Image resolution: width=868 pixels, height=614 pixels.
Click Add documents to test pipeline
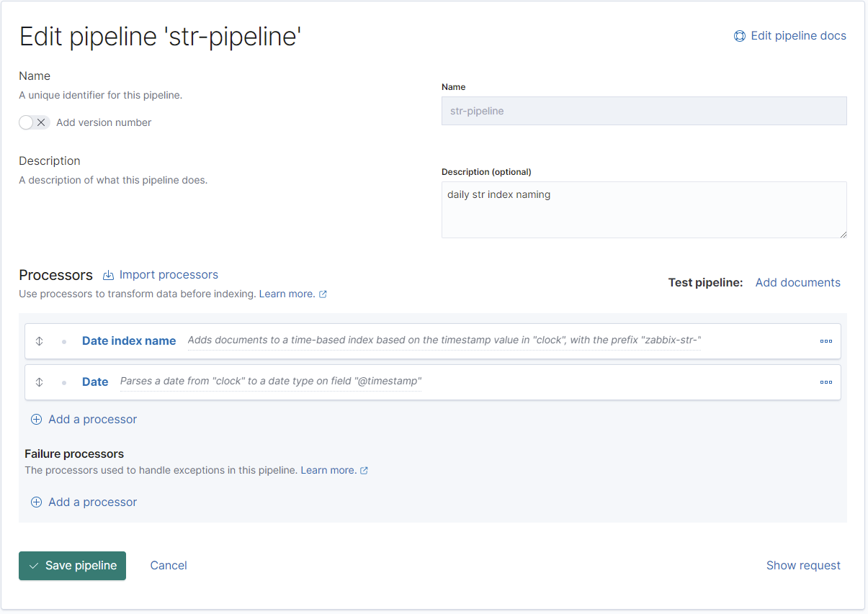(x=797, y=283)
